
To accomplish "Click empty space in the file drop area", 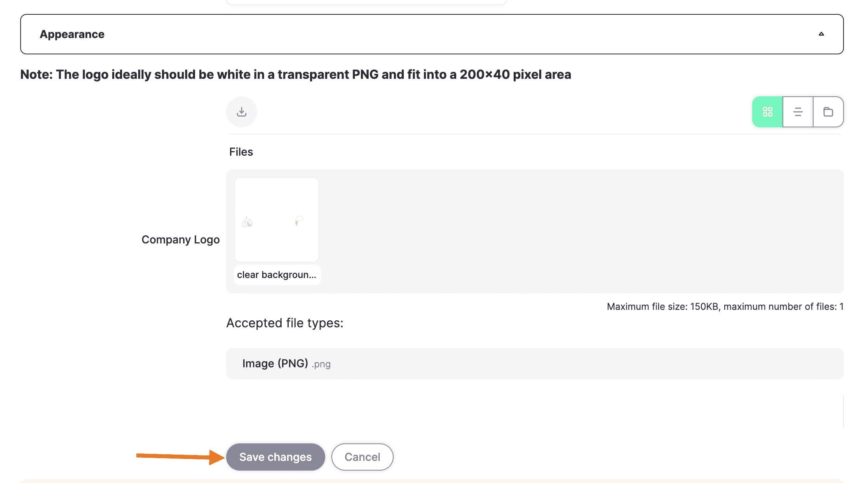I will [579, 231].
